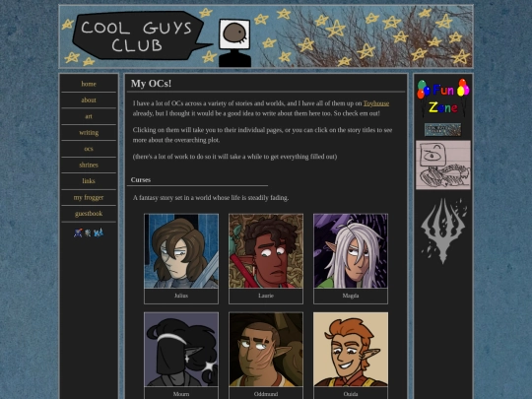Image resolution: width=532 pixels, height=399 pixels.
Task: Visit the links page
Action: pos(89,181)
